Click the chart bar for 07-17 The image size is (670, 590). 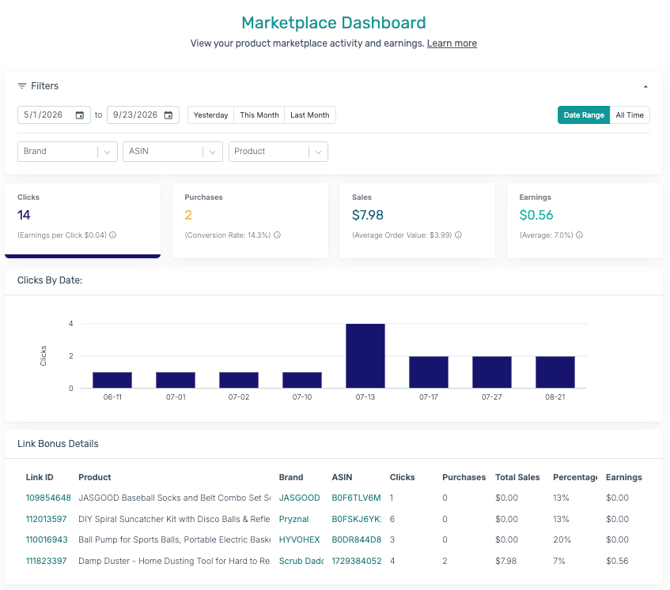click(x=429, y=372)
